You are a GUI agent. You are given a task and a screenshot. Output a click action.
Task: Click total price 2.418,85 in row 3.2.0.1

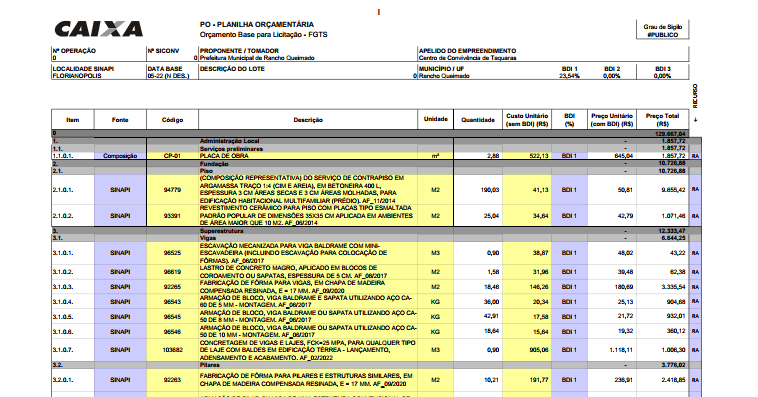point(673,380)
